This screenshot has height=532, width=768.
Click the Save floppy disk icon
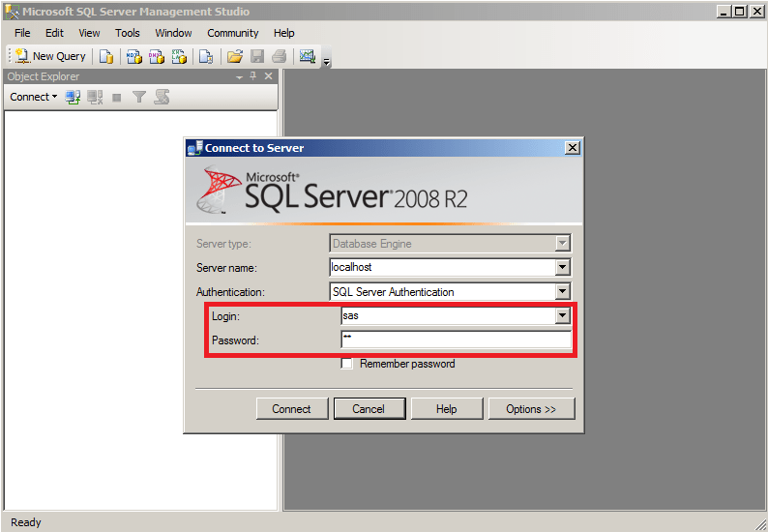[x=257, y=56]
